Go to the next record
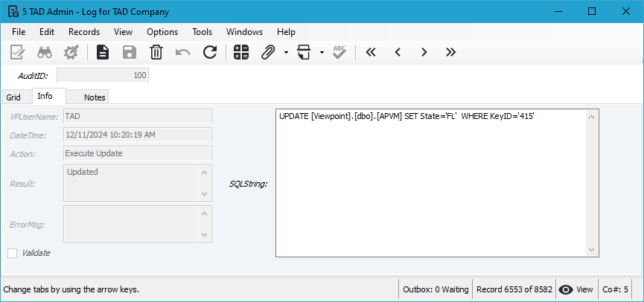 click(424, 52)
